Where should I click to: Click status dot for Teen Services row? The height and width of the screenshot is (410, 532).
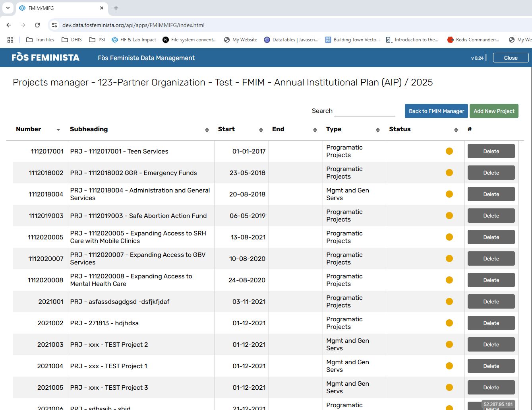[x=449, y=151]
